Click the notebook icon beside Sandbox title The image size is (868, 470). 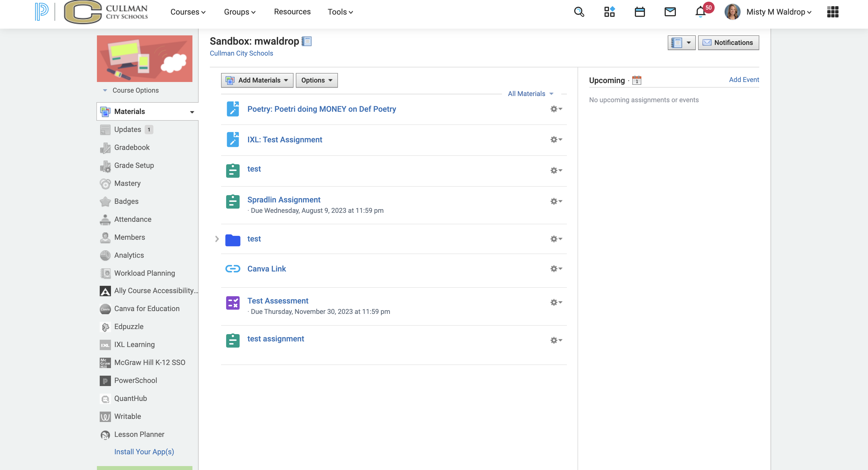click(x=306, y=41)
